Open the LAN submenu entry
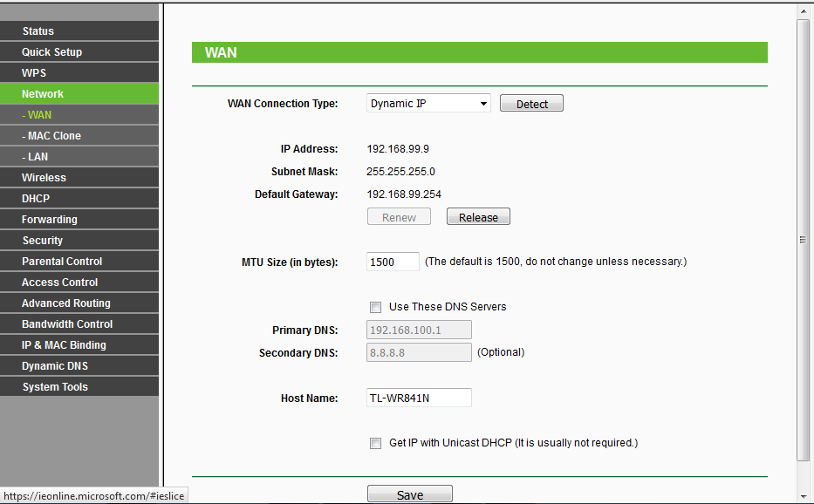Viewport: 814px width, 504px height. click(x=79, y=157)
